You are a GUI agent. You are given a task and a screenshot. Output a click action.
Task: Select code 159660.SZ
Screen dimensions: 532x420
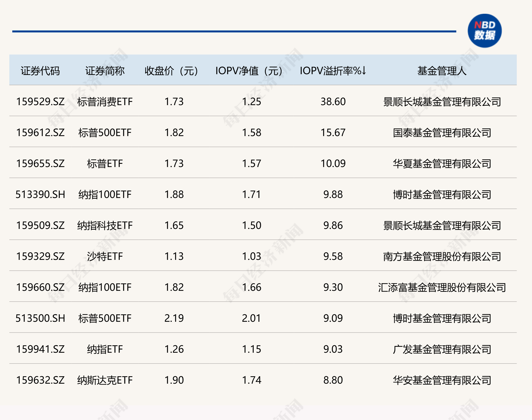(40, 287)
